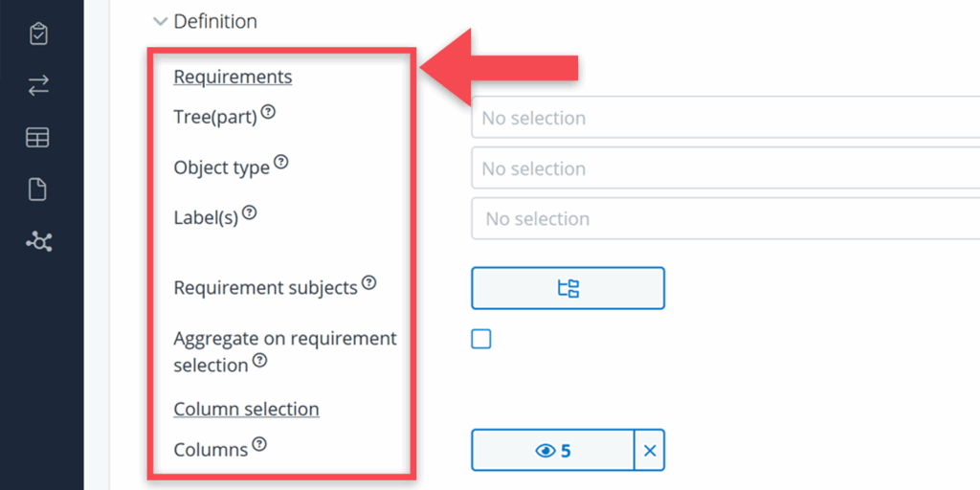Open the Columns visibility button showing 5
This screenshot has width=980, height=490.
point(552,450)
